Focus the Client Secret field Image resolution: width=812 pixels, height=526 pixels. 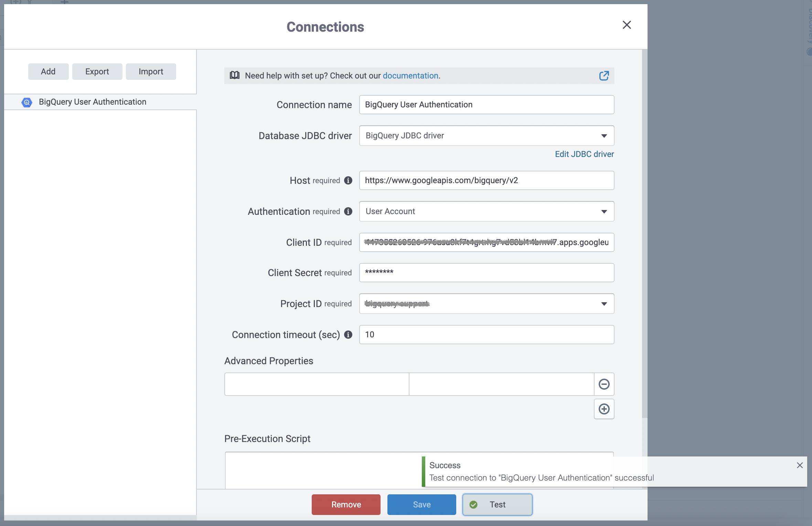(x=487, y=273)
